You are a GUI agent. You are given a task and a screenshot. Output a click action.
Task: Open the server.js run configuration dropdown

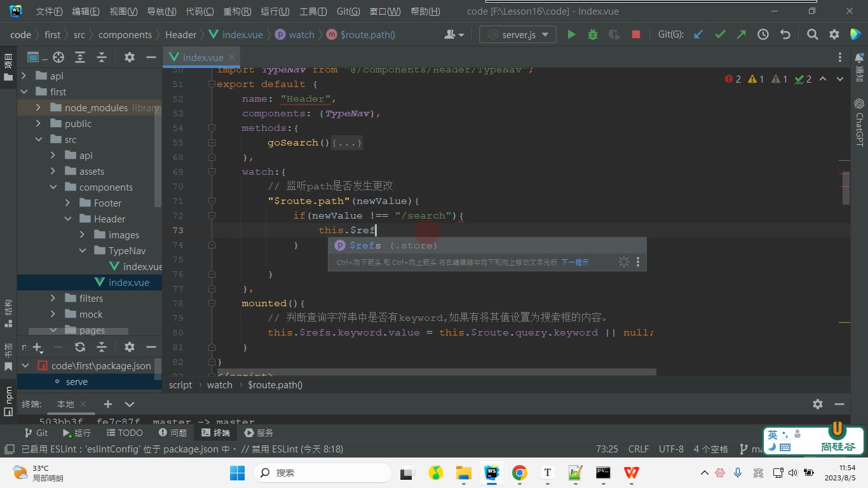[x=518, y=35]
